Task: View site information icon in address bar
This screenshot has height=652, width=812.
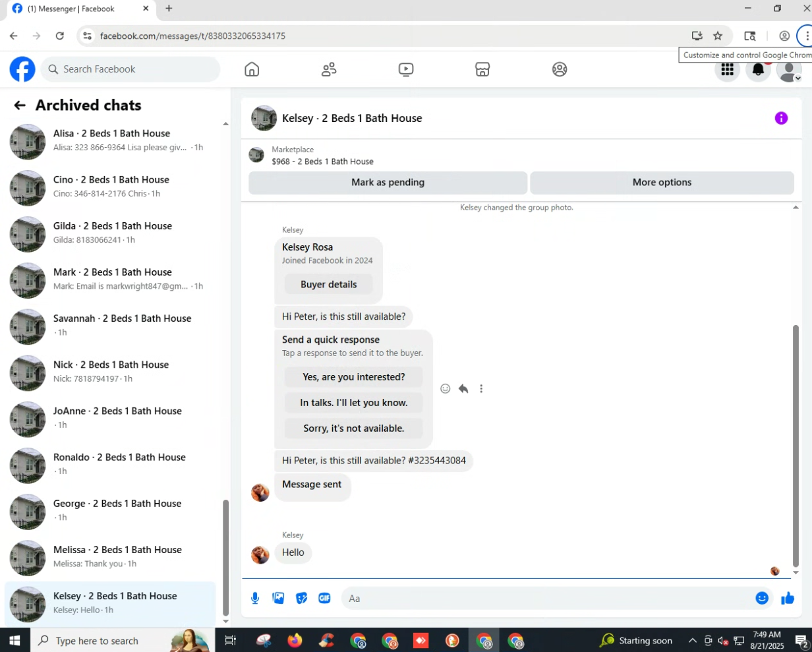Action: click(87, 36)
